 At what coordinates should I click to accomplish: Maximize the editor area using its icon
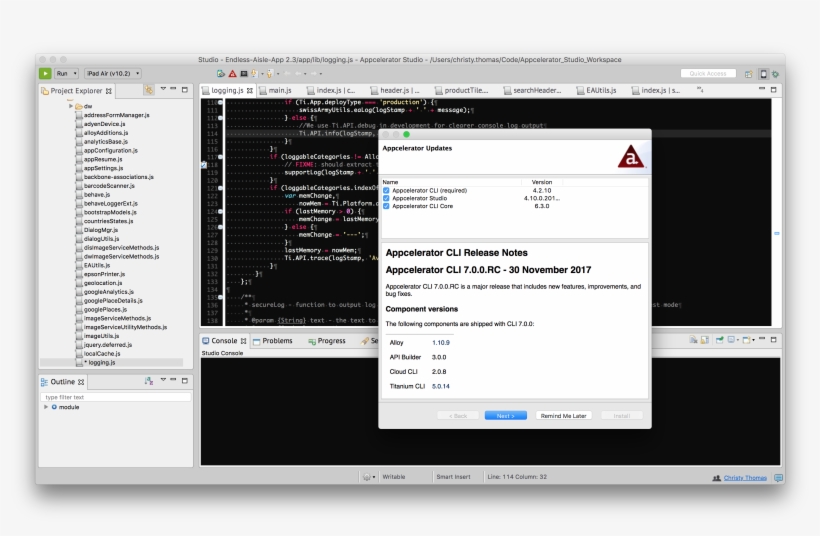coord(775,90)
